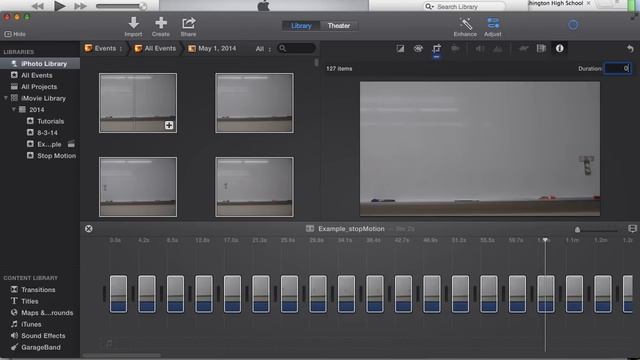Open the color balance adjustment

400,49
